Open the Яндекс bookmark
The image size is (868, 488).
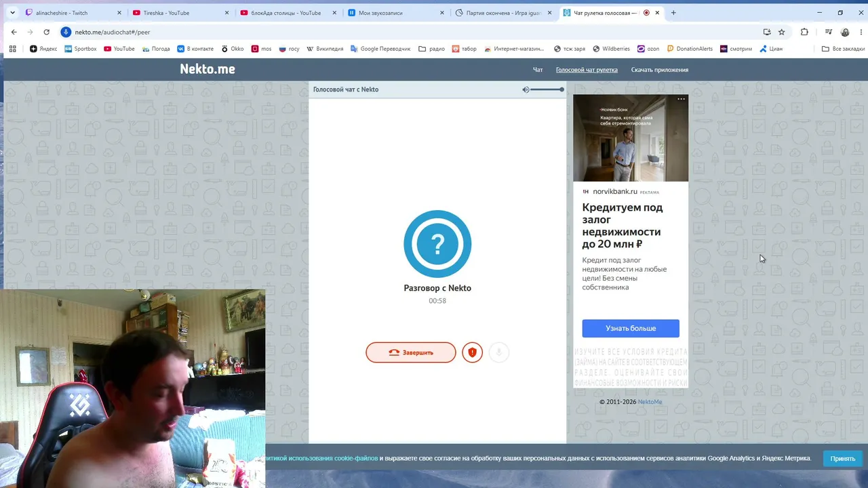point(43,49)
